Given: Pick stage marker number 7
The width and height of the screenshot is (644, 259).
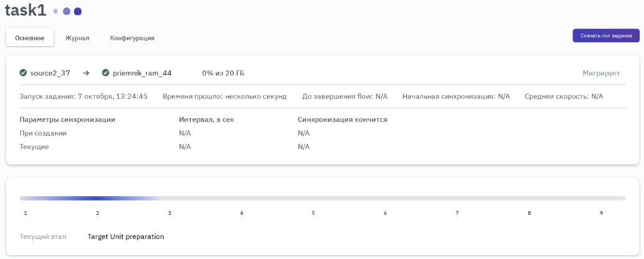Looking at the screenshot, I should [457, 213].
